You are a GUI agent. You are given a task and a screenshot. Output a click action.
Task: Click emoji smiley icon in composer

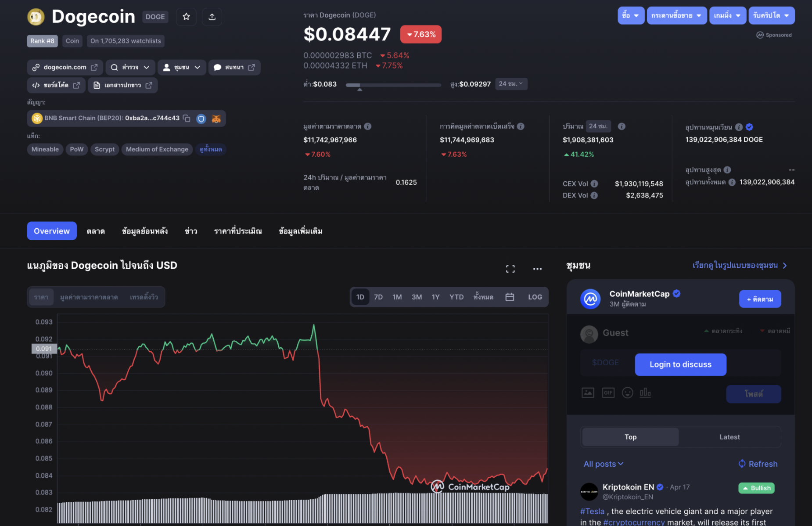click(x=628, y=393)
